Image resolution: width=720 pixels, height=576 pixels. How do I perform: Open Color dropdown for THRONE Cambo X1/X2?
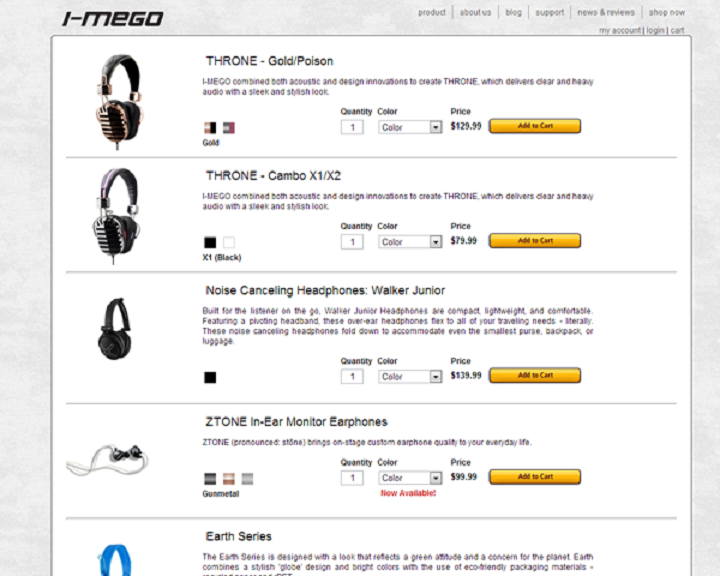click(x=410, y=242)
